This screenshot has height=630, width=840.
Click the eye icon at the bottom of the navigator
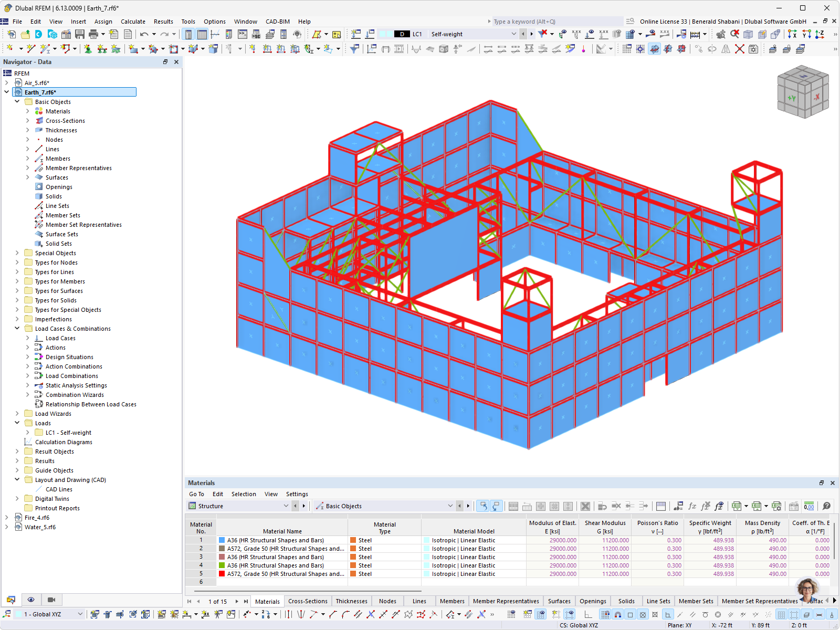[x=31, y=600]
